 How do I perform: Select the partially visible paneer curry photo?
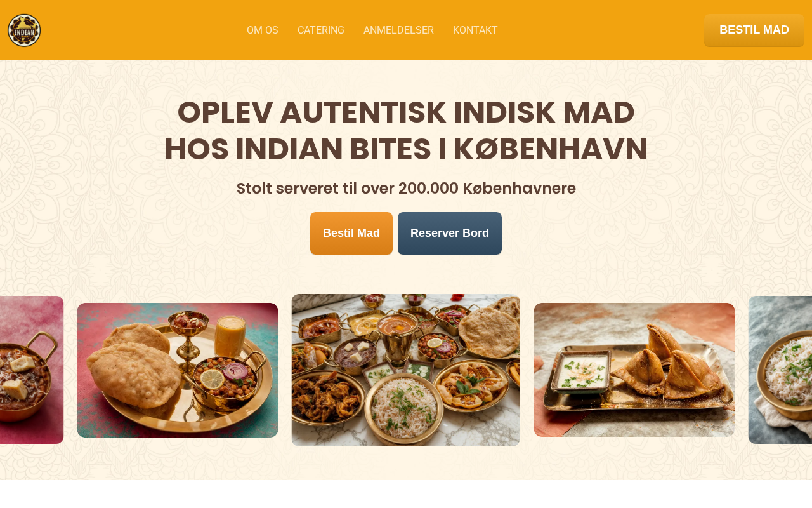pyautogui.click(x=32, y=370)
